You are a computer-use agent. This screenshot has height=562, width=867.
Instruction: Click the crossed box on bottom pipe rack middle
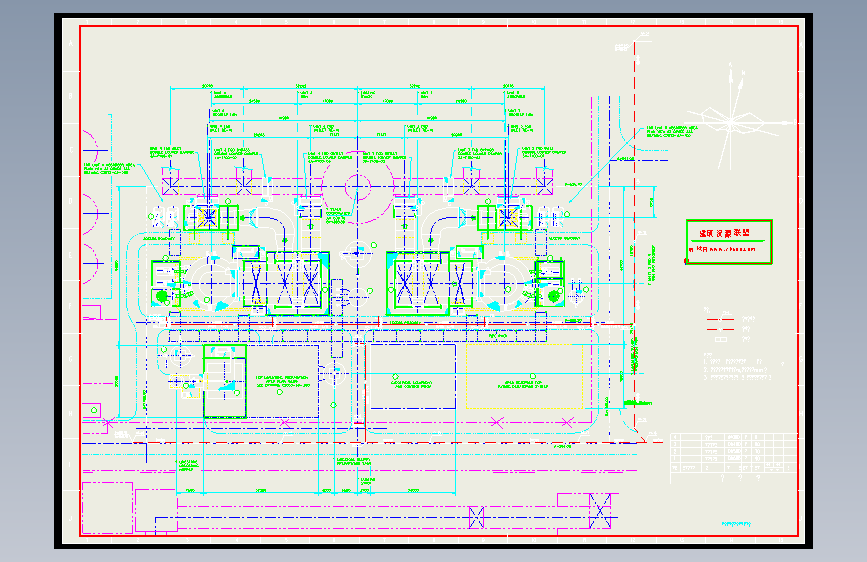pyautogui.click(x=476, y=517)
